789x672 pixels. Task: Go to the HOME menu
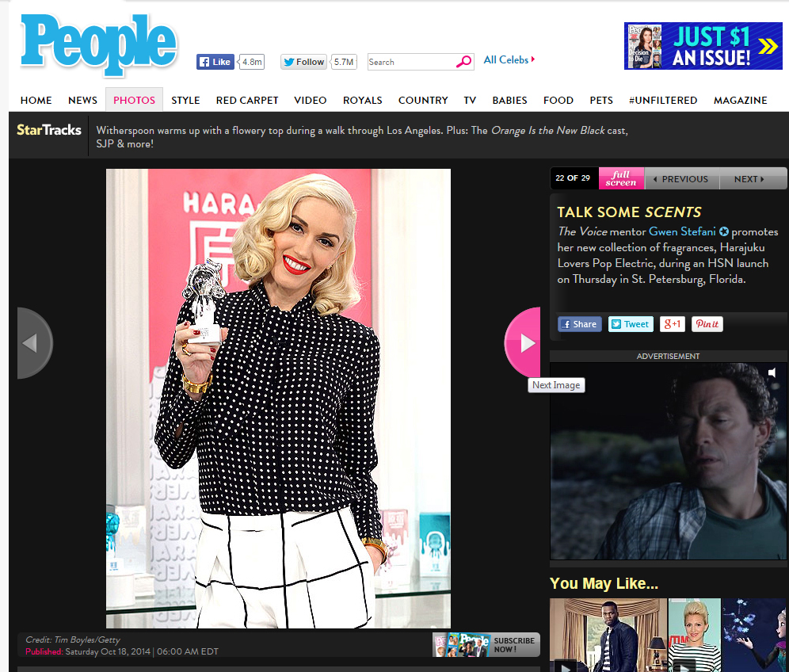click(36, 100)
